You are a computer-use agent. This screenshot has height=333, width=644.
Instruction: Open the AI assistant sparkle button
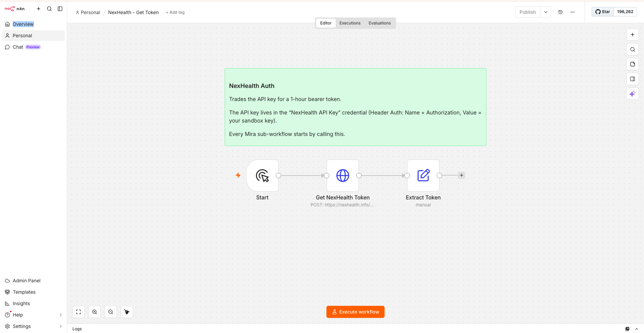coord(633,94)
